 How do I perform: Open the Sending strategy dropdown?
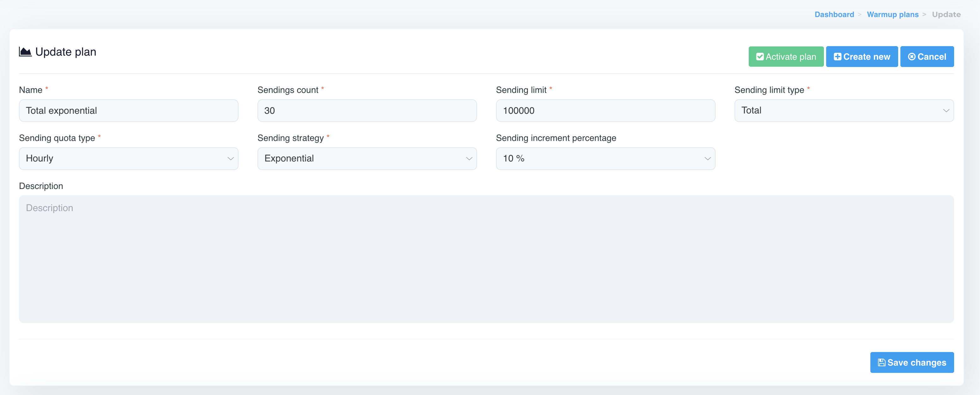[367, 159]
